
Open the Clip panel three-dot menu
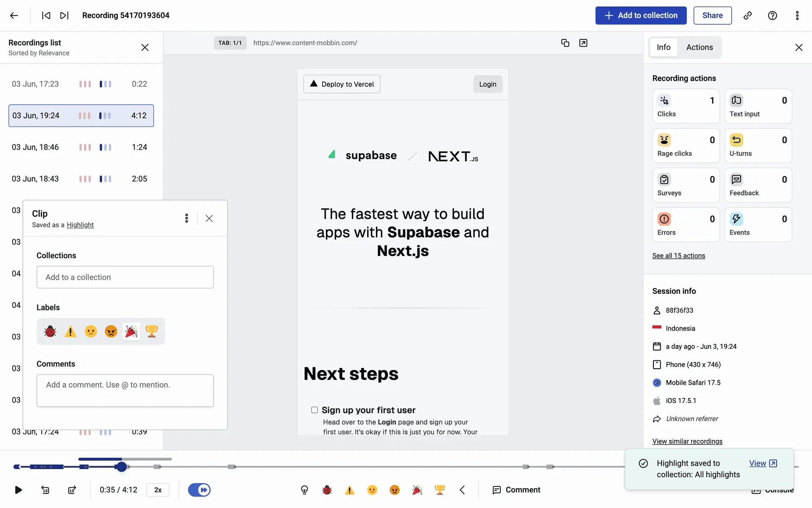187,218
